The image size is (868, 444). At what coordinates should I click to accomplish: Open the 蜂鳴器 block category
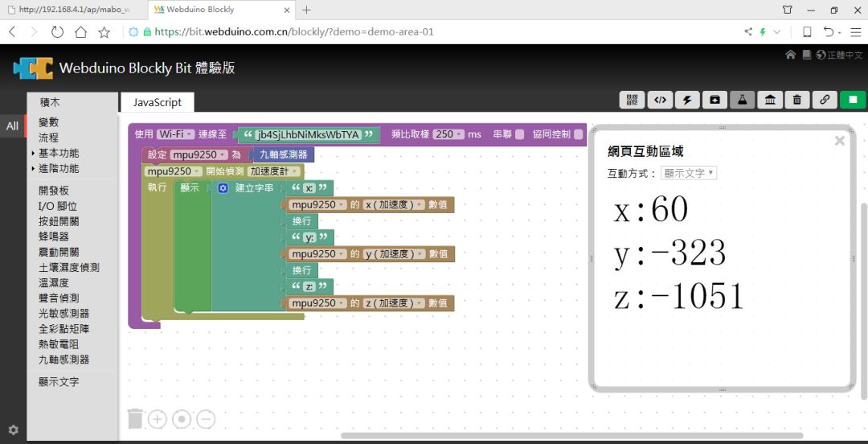(x=54, y=236)
